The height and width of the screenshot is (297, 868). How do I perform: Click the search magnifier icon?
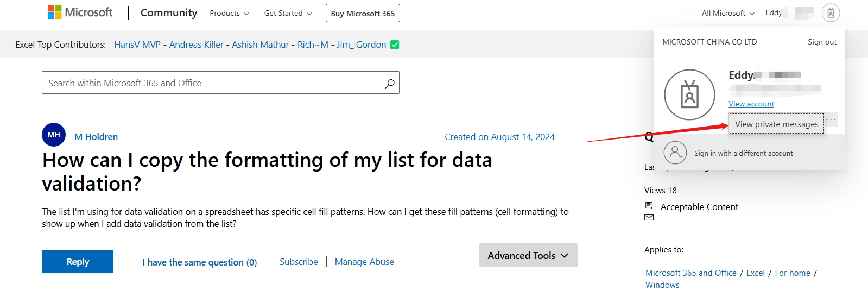pos(389,84)
